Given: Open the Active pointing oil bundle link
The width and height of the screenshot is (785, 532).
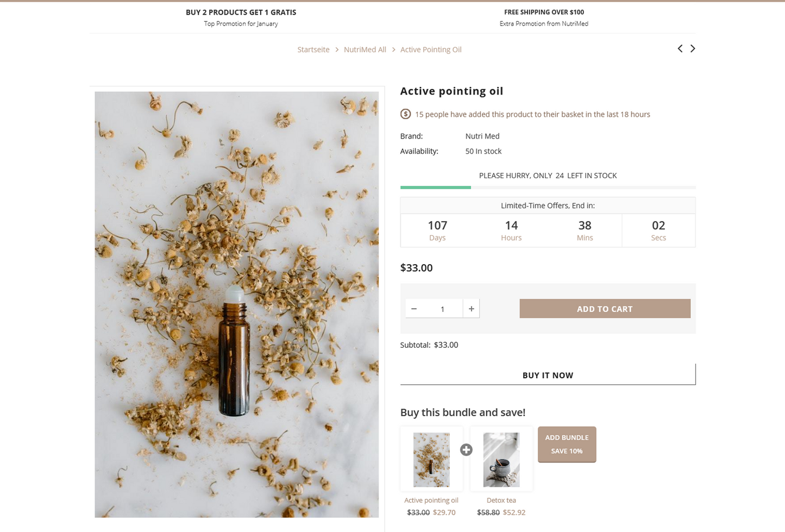Looking at the screenshot, I should click(x=431, y=500).
